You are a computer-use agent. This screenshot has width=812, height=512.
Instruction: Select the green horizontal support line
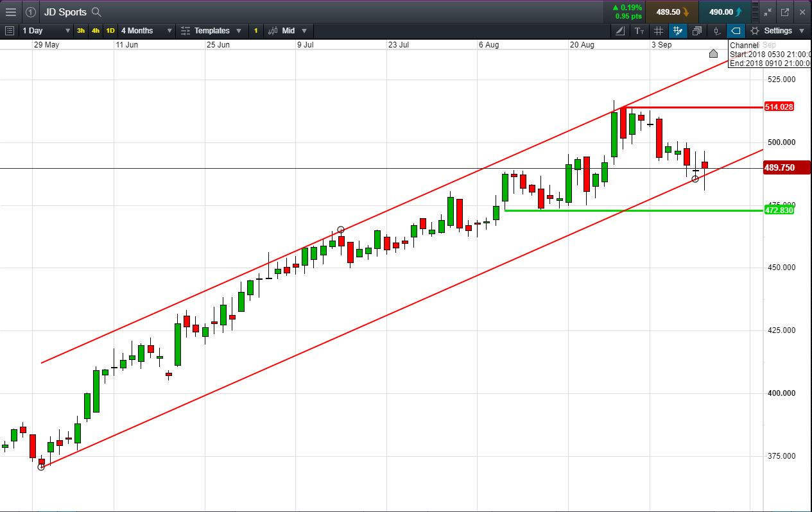click(x=634, y=210)
